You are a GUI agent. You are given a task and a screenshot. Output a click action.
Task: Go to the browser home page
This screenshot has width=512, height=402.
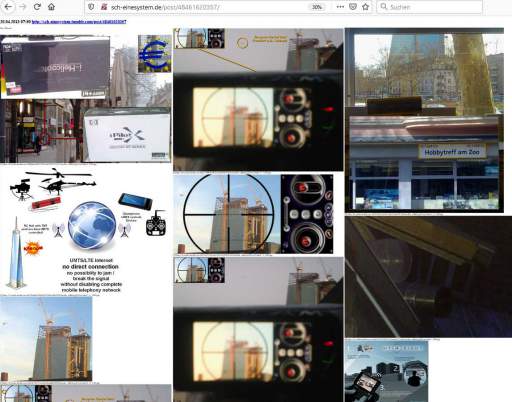coord(51,7)
